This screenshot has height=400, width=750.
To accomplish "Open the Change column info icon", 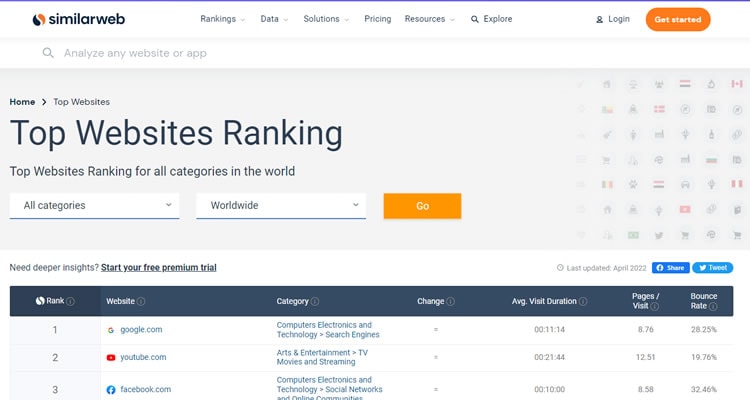I will click(451, 301).
